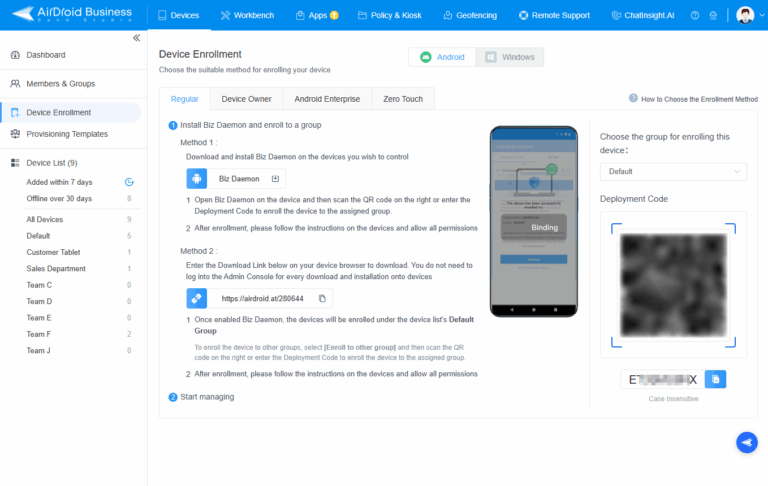Screen dimensions: 768x486
Task: Click step 2 Start managing heading
Action: click(x=207, y=397)
